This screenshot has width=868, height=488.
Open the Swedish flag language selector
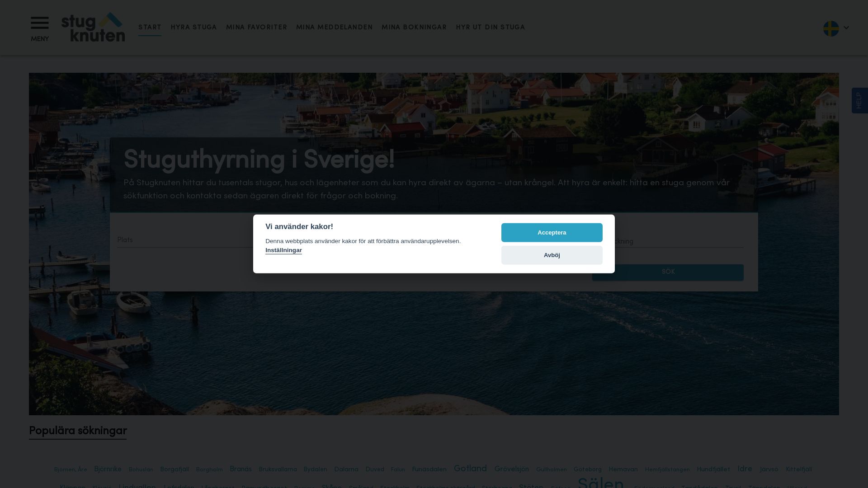836,28
